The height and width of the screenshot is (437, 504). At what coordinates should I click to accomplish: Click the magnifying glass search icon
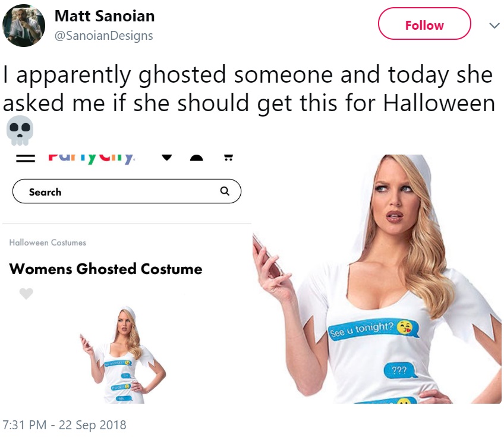tap(225, 191)
